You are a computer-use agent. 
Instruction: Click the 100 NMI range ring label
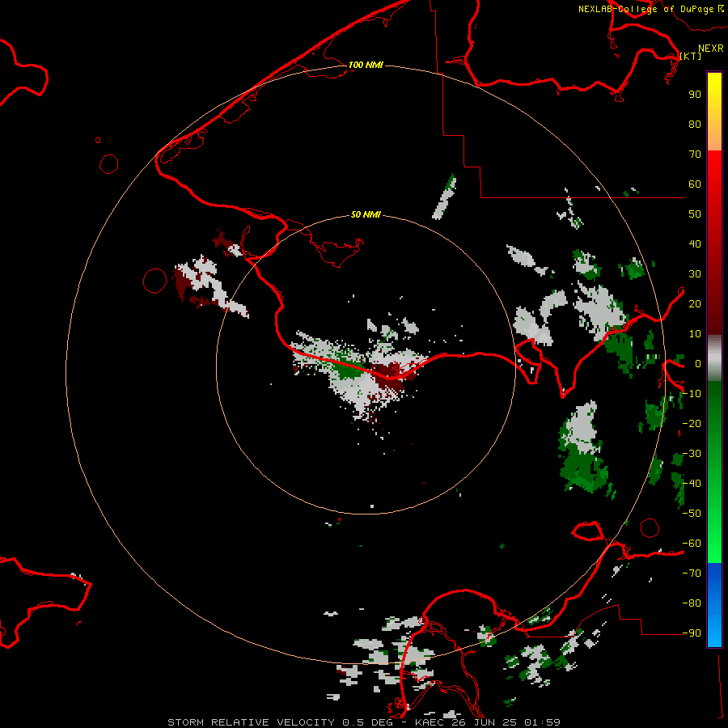tap(366, 65)
